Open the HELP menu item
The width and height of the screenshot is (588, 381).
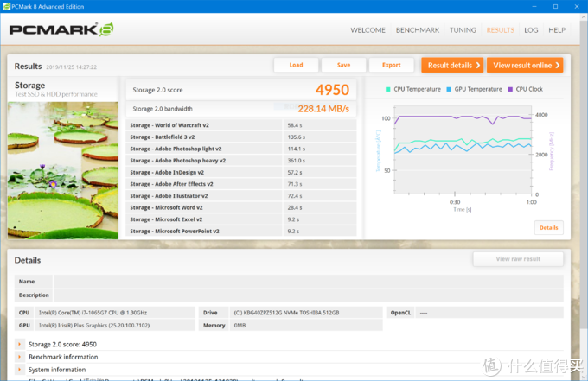(557, 30)
